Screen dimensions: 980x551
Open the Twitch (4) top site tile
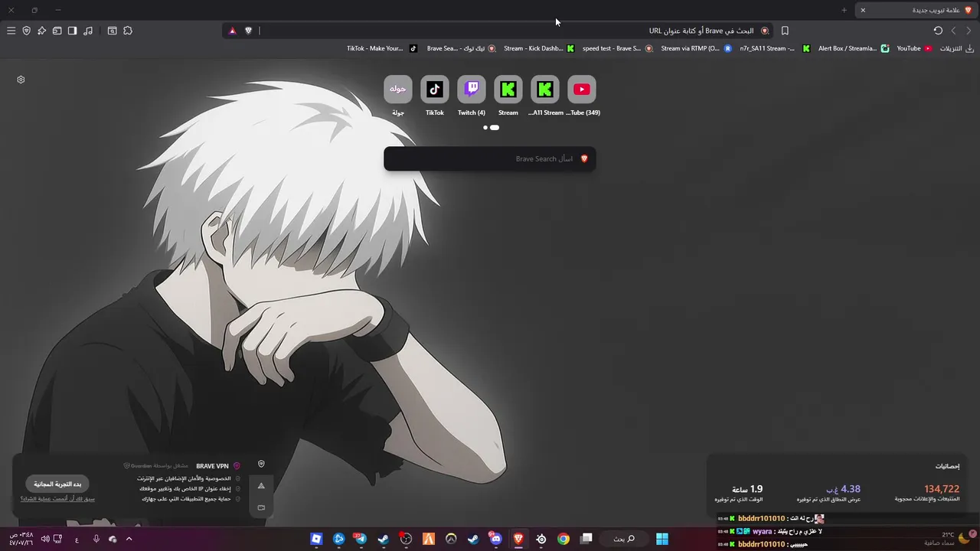[x=472, y=96]
